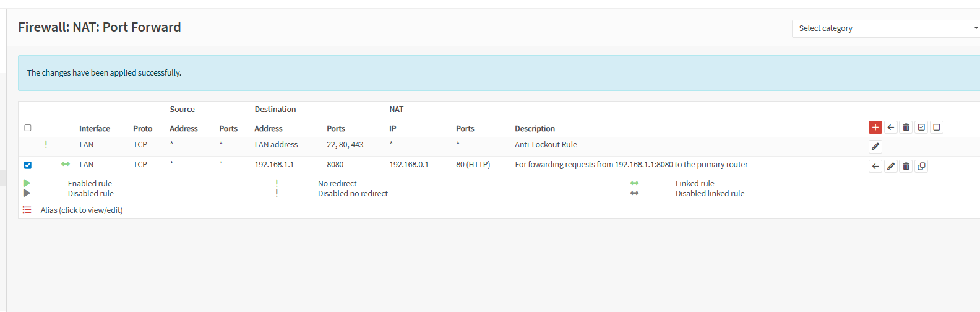
Task: Edit the Anti-Lockout Rule via pencil icon
Action: tap(875, 147)
